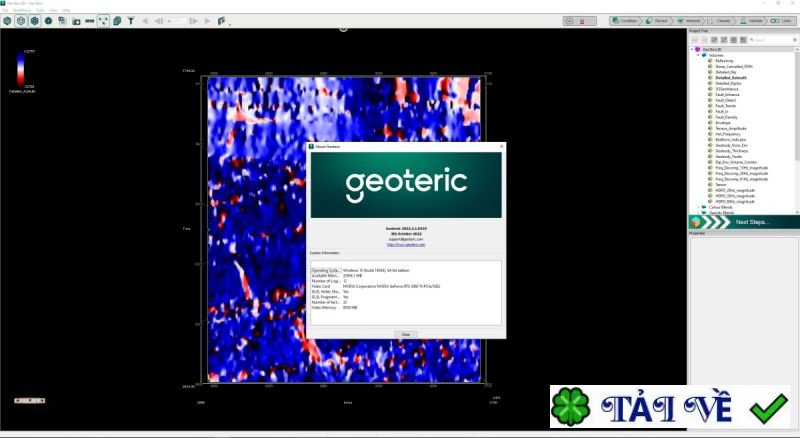Click the funnel filter icon in toolbar
This screenshot has width=800, height=438.
coord(131,21)
